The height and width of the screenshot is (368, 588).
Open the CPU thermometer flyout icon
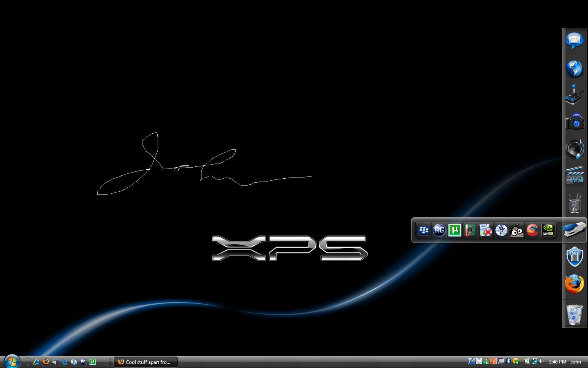click(x=470, y=231)
